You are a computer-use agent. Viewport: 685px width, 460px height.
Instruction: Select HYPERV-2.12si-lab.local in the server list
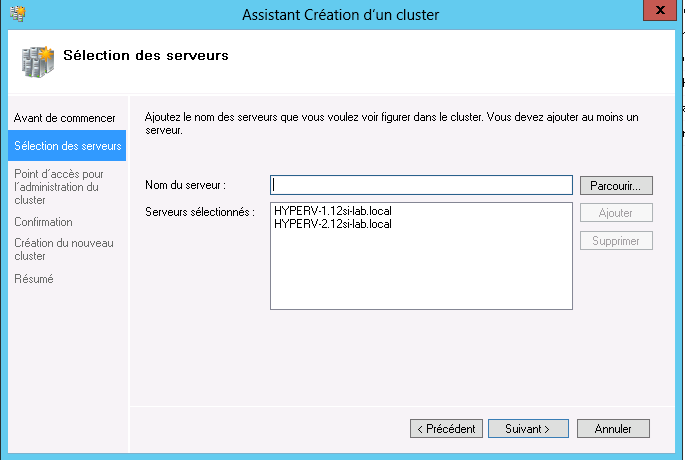point(333,224)
